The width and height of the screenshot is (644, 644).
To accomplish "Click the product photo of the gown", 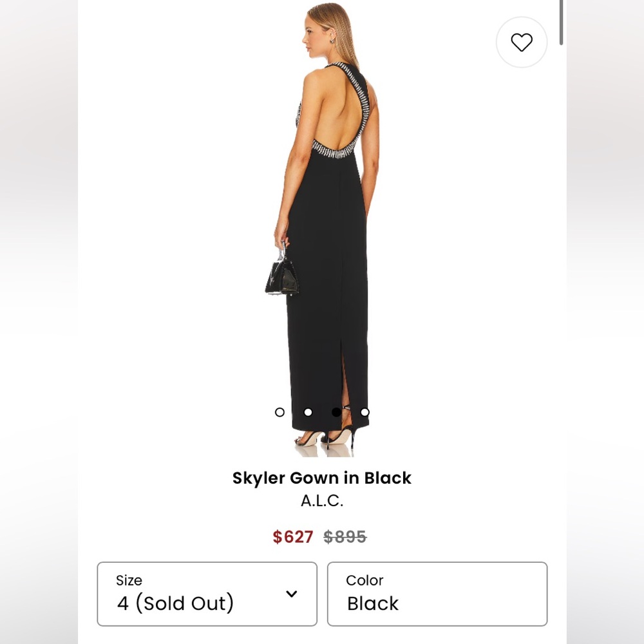I will [x=322, y=225].
